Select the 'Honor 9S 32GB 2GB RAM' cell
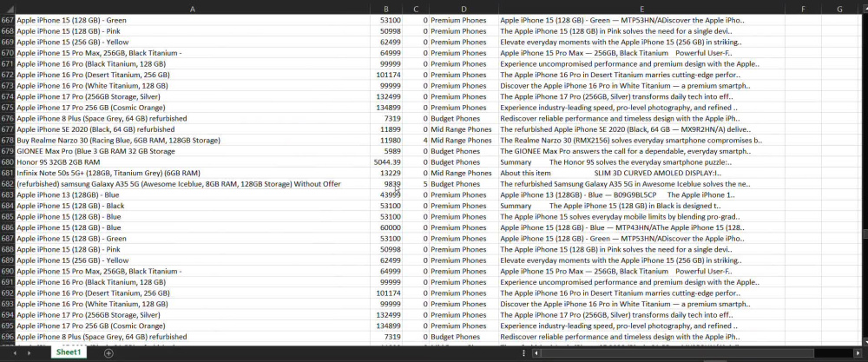The height and width of the screenshot is (362, 868). pyautogui.click(x=192, y=162)
